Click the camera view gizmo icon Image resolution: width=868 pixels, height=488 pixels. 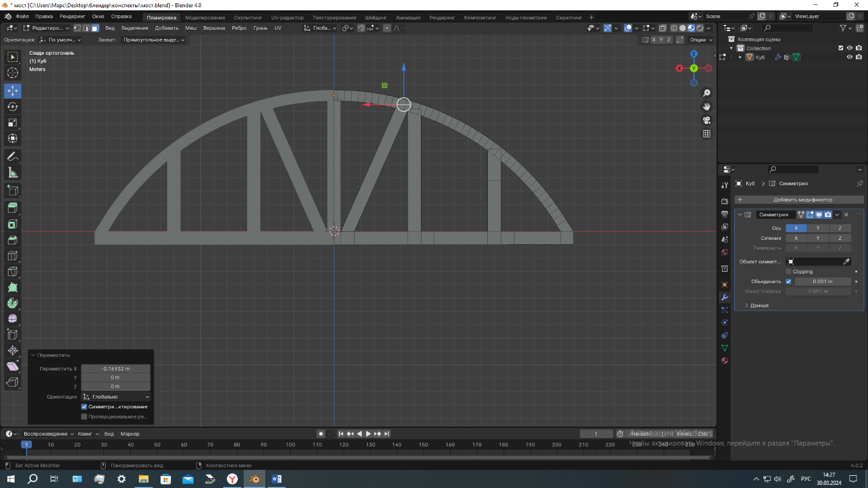706,120
